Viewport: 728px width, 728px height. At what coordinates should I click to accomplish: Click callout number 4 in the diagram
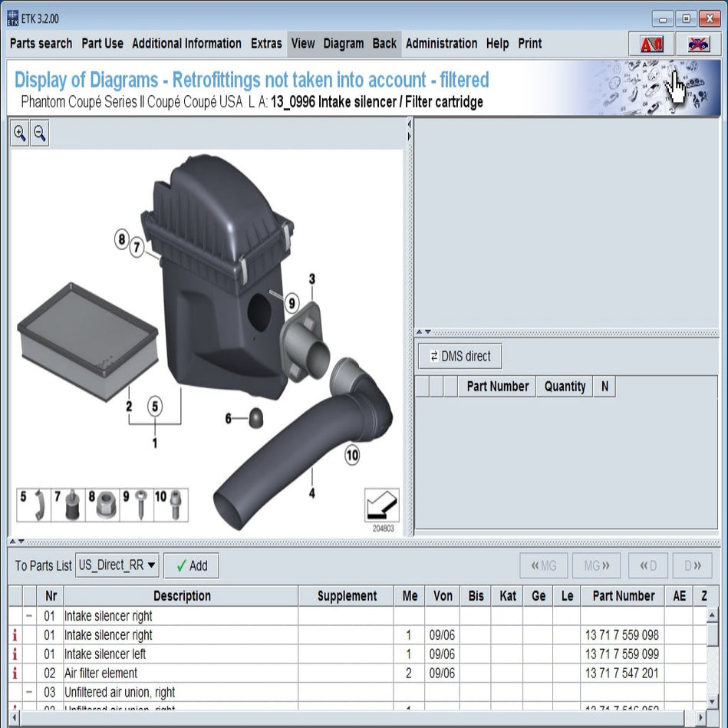coord(312,492)
